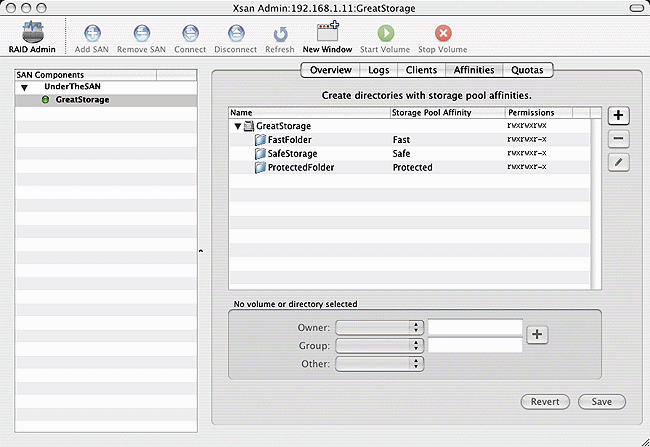
Task: Switch to the Logs tab
Action: 378,70
